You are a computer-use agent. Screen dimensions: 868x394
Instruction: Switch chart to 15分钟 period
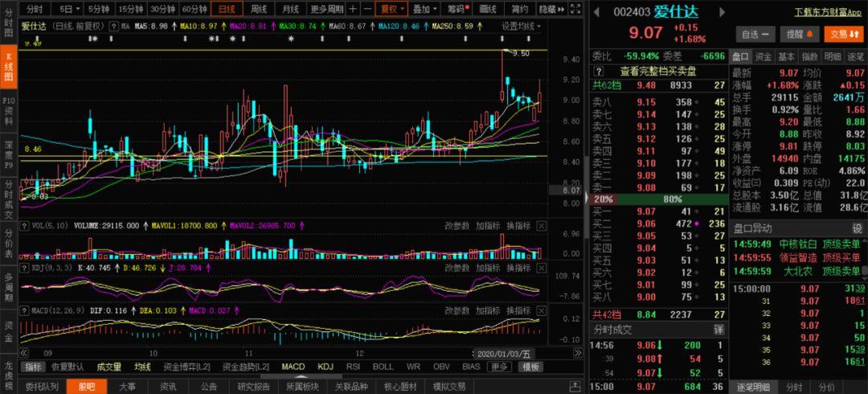click(131, 9)
